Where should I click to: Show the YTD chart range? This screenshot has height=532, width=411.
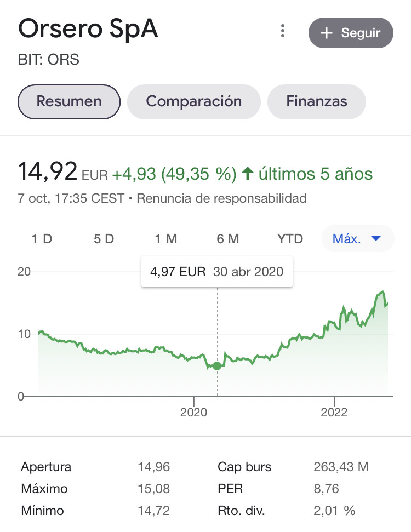(x=290, y=239)
